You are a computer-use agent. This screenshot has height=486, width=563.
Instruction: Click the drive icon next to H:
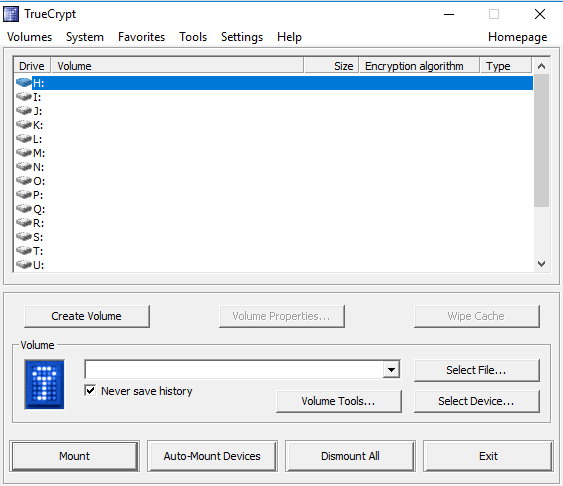point(24,83)
